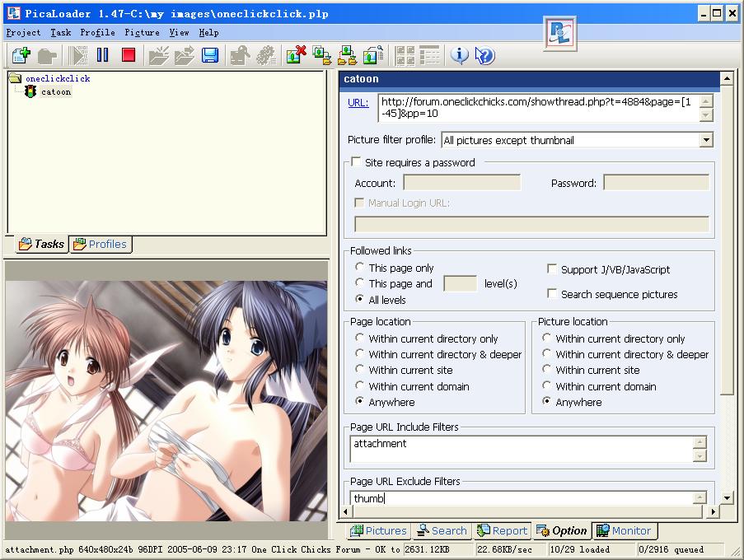This screenshot has height=560, width=744.
Task: Select the oneclickclick project folder in tree
Action: pos(57,79)
